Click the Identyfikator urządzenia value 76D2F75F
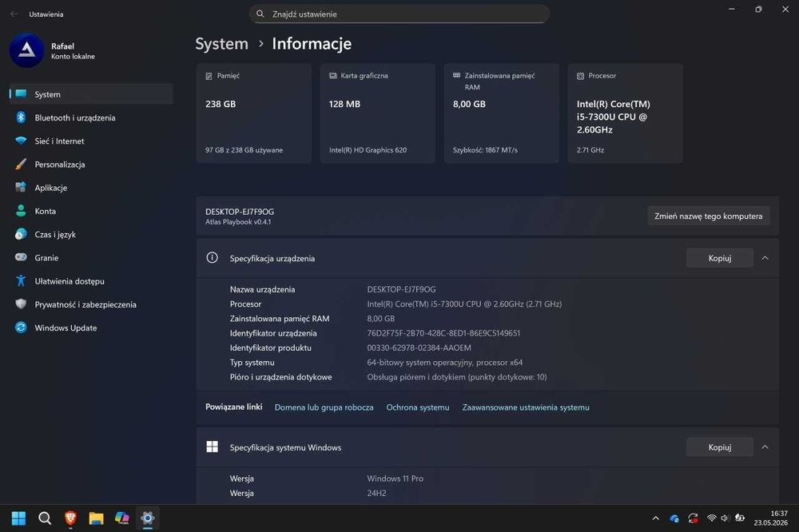 click(x=443, y=333)
